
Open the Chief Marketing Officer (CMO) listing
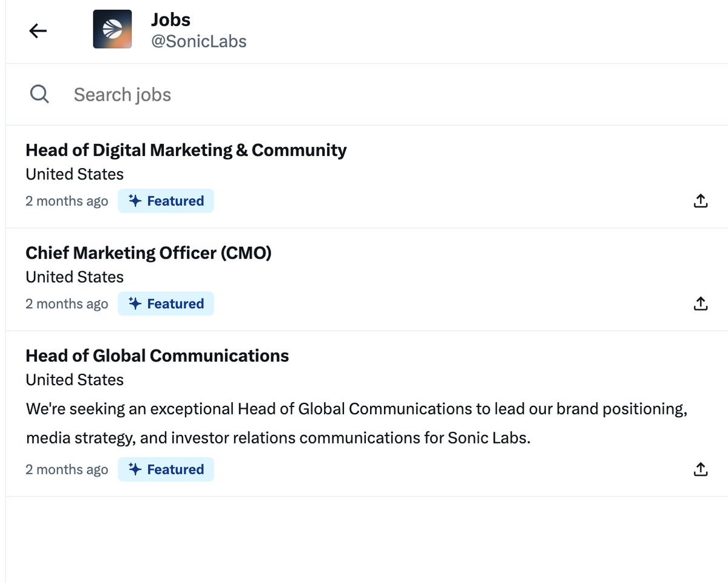(148, 252)
